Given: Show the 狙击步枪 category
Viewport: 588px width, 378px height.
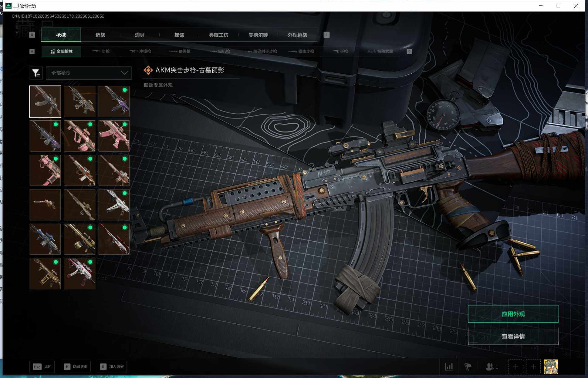Looking at the screenshot, I should click(301, 52).
